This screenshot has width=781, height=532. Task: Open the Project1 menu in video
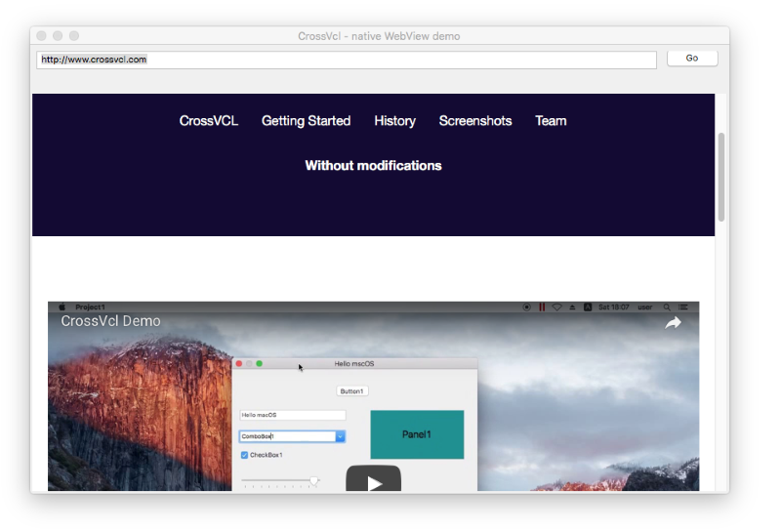point(90,307)
